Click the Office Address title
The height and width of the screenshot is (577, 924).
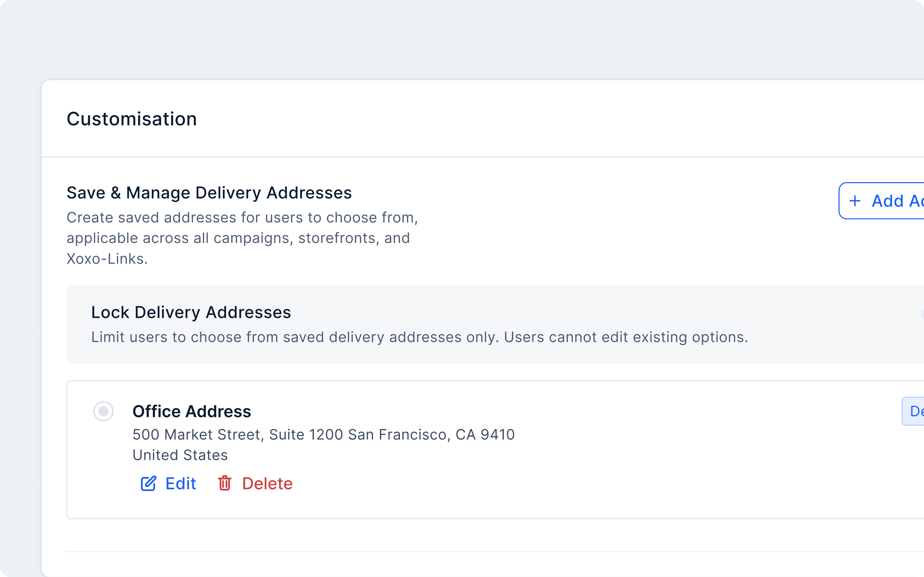point(192,411)
